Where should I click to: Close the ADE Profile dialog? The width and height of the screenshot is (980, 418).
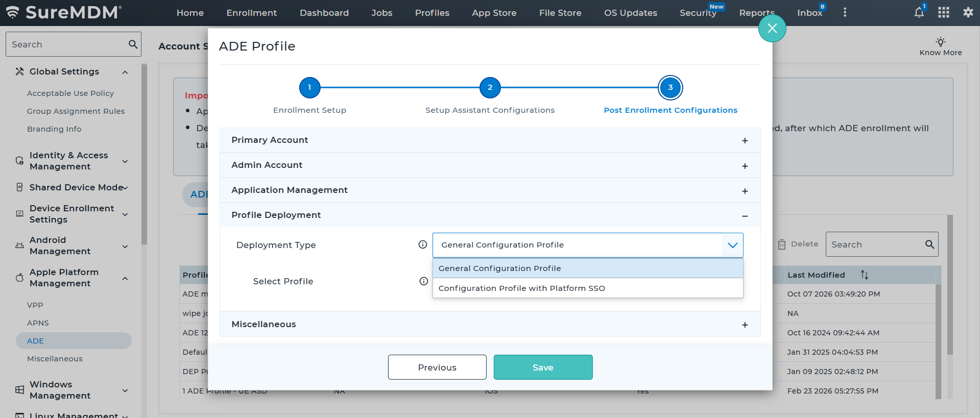click(x=772, y=28)
